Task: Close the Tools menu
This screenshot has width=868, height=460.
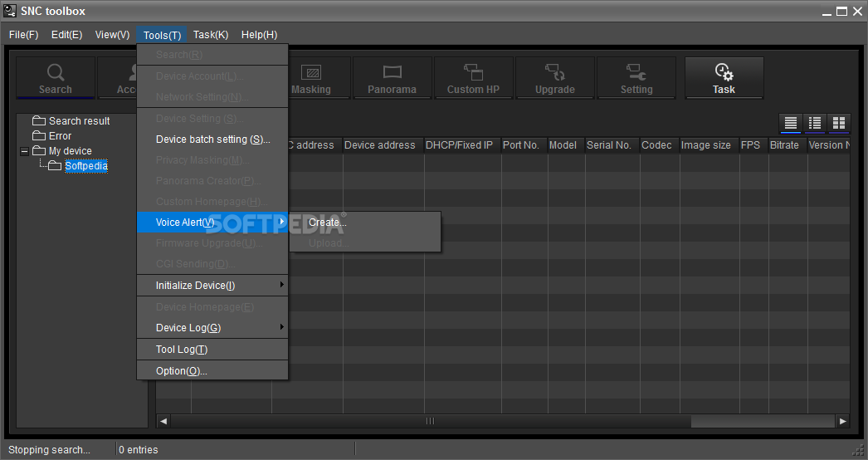Action: pos(162,35)
